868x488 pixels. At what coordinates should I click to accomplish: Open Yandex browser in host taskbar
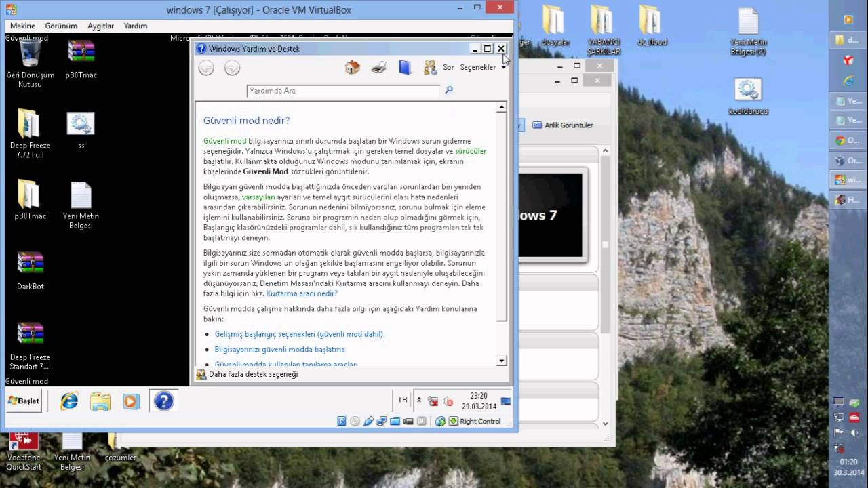pyautogui.click(x=848, y=60)
